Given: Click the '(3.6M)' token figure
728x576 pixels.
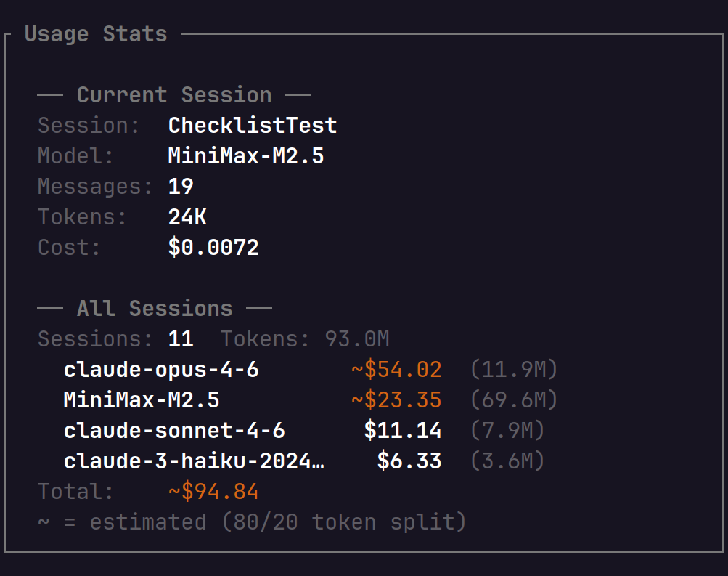Looking at the screenshot, I should click(507, 461).
